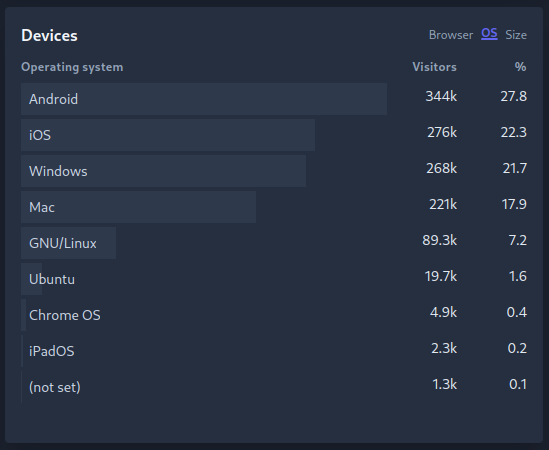Viewport: 549px width, 450px height.
Task: Select the OS tab
Action: click(x=489, y=34)
